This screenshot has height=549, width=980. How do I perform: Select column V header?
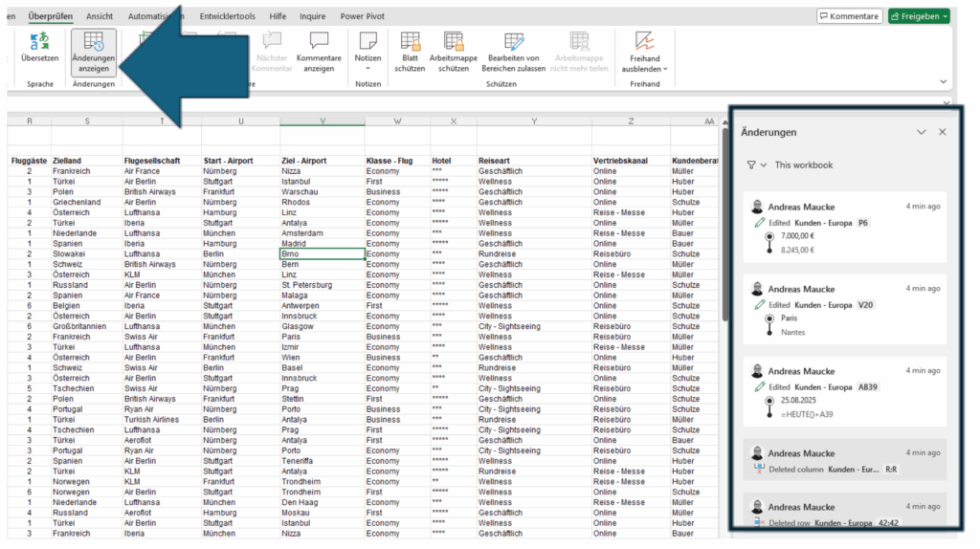tap(323, 121)
